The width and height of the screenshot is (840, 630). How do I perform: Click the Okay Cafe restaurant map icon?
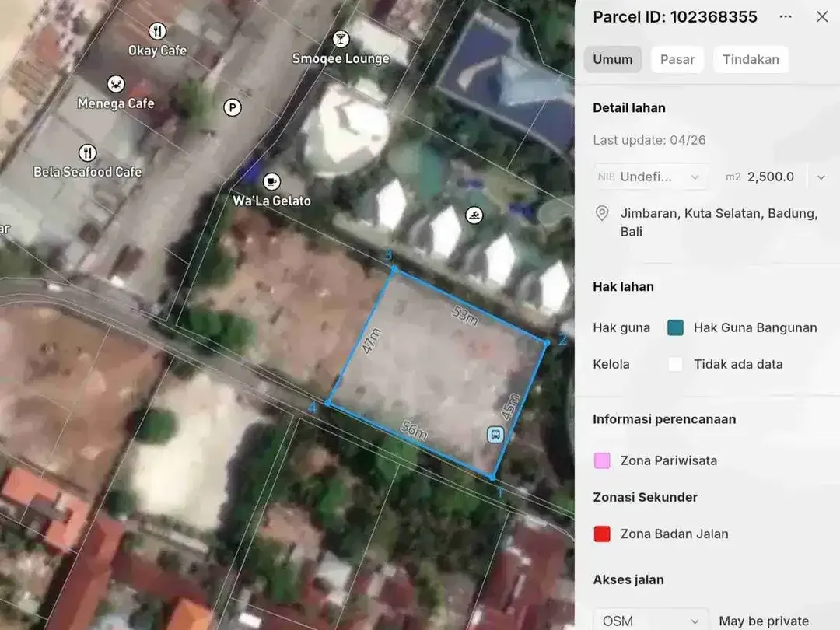[157, 31]
